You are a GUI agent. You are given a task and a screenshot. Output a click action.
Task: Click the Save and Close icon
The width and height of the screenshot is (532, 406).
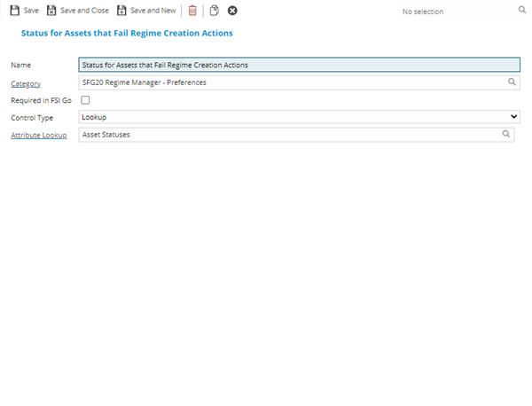[x=51, y=11]
